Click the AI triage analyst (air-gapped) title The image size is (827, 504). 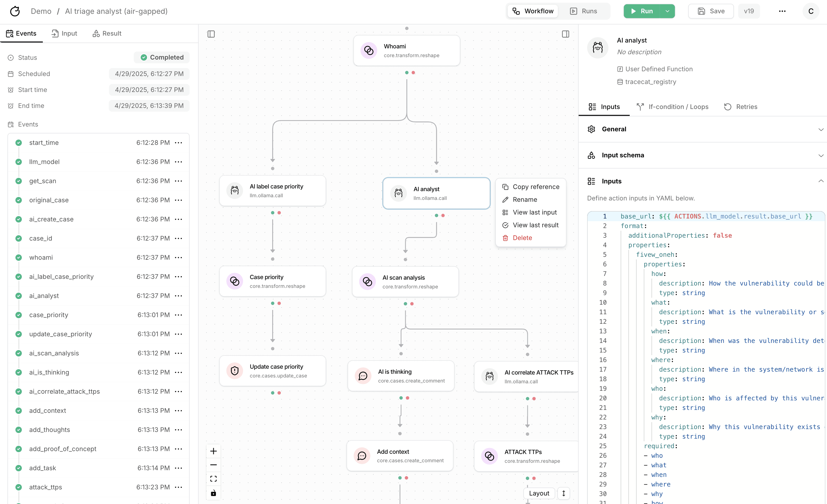pos(116,11)
